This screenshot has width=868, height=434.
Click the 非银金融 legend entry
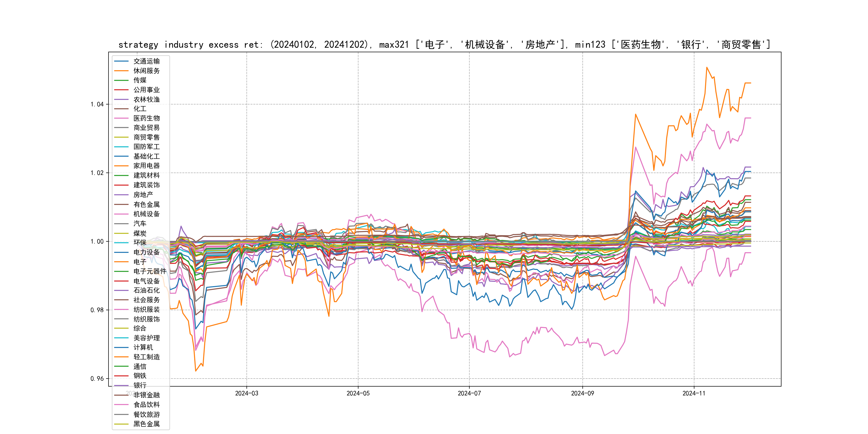point(146,395)
